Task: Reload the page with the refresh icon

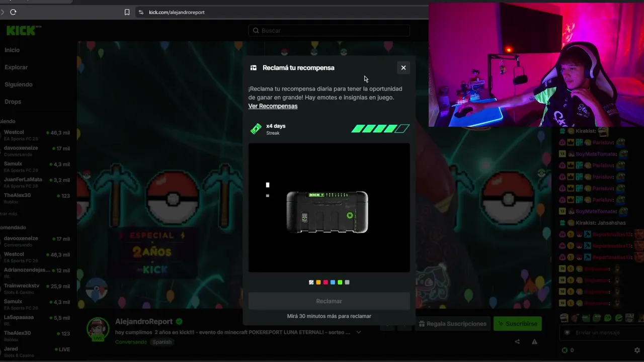Action: tap(13, 12)
